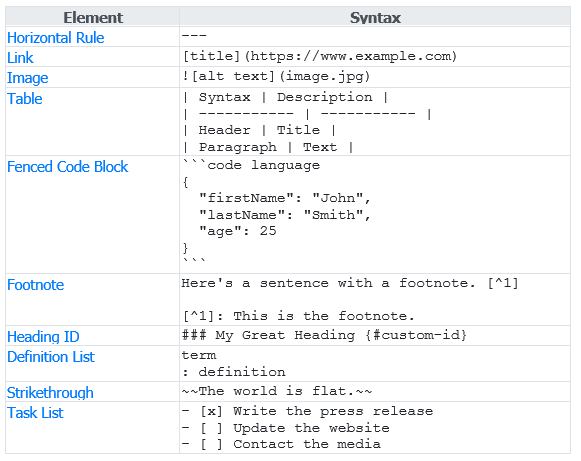The height and width of the screenshot is (461, 581).
Task: Click the '```code language' line
Action: [x=252, y=165]
